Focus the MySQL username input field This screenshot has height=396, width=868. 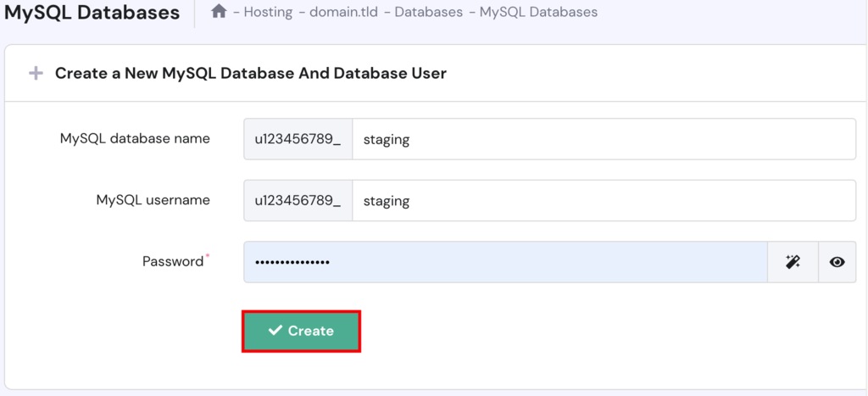604,200
